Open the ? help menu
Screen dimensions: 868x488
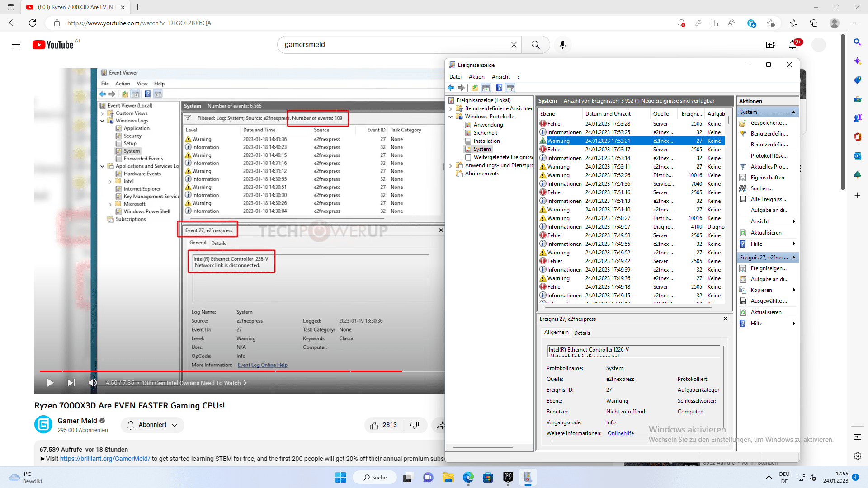pyautogui.click(x=519, y=77)
